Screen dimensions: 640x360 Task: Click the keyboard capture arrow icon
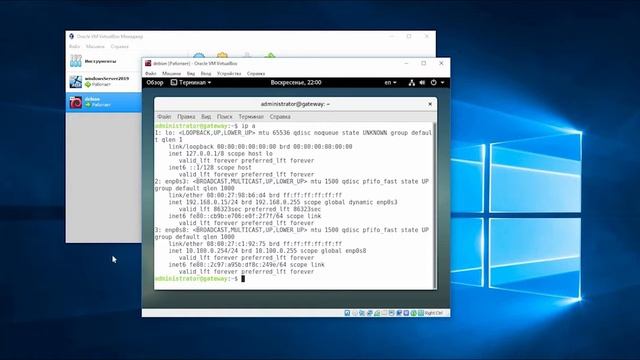click(x=421, y=313)
